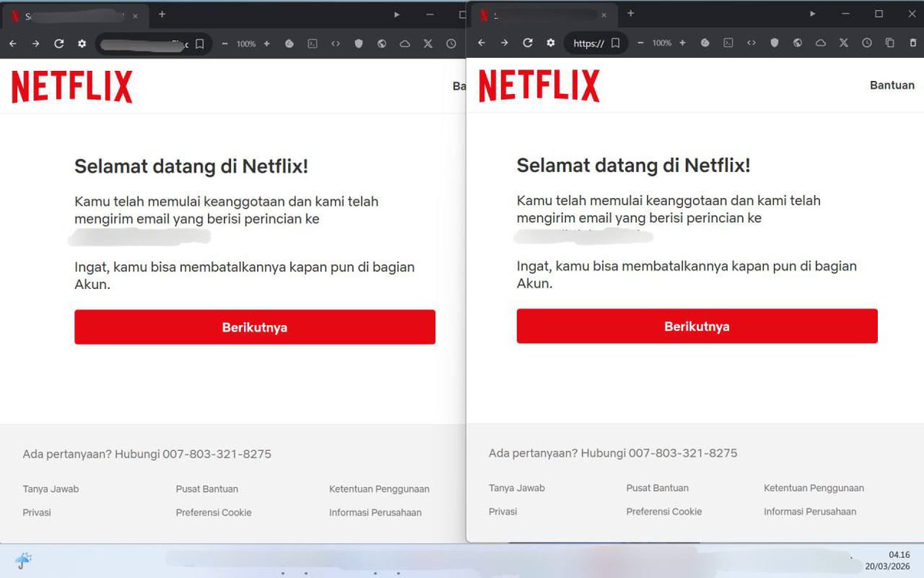Close the Netflix tab in the right window
924x578 pixels.
[604, 15]
